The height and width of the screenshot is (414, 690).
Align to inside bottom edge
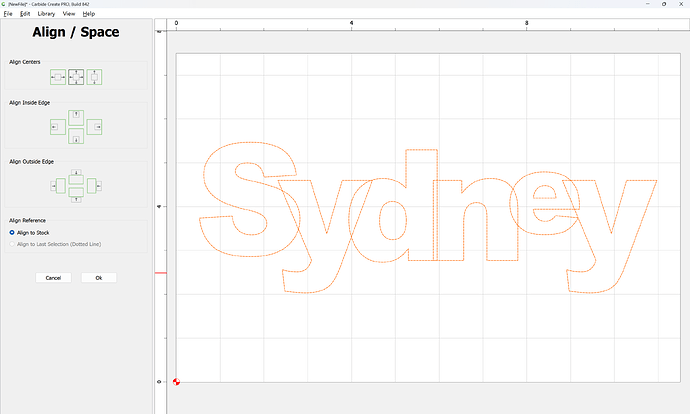76,138
